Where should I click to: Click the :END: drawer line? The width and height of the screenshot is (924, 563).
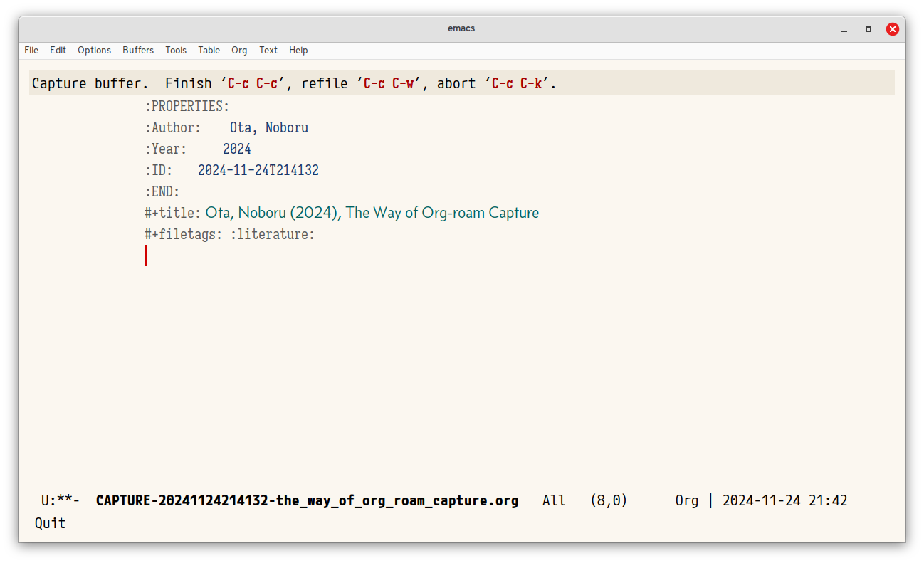pos(162,192)
